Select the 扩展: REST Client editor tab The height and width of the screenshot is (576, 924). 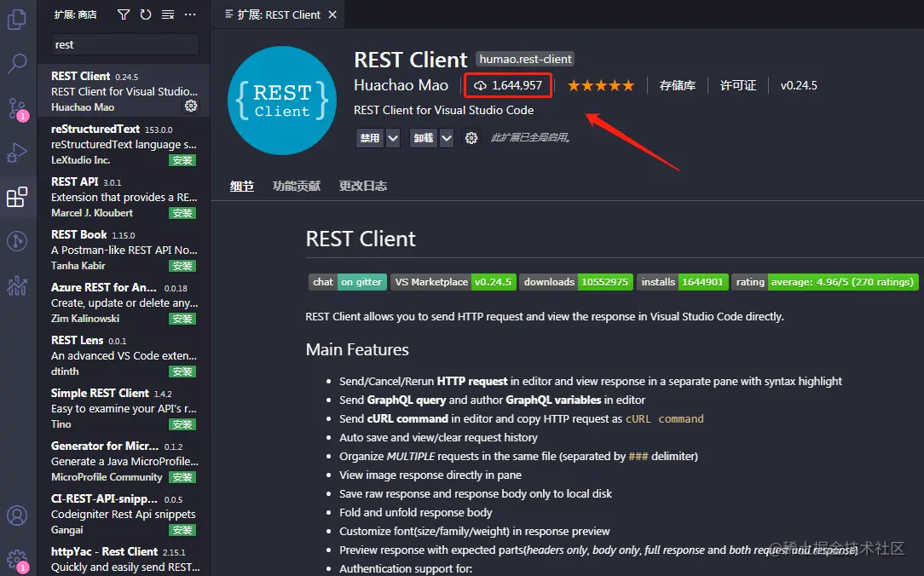(278, 14)
